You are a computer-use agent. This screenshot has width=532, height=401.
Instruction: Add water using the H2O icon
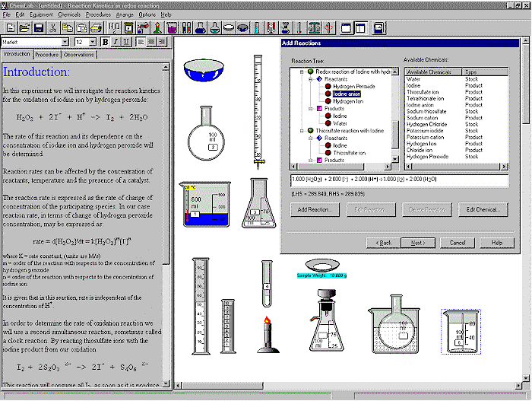(114, 28)
